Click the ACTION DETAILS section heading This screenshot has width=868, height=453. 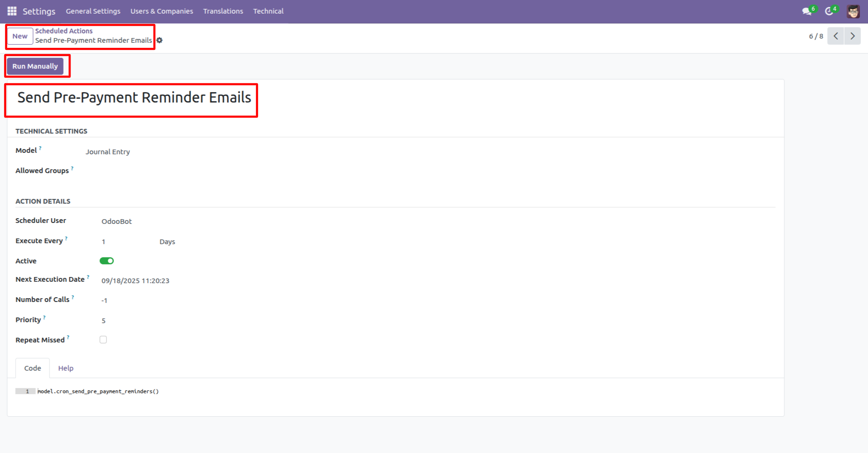(43, 201)
